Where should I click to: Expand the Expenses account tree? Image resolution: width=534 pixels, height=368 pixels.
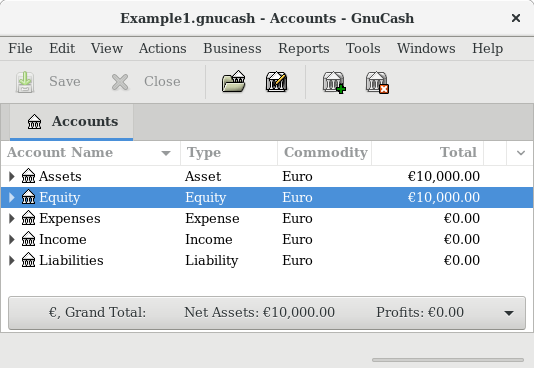12,219
